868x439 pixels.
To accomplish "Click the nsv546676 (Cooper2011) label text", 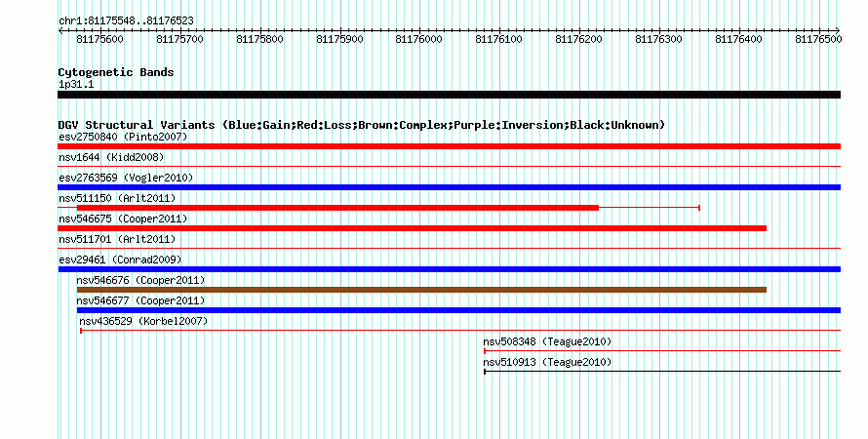I will [140, 280].
